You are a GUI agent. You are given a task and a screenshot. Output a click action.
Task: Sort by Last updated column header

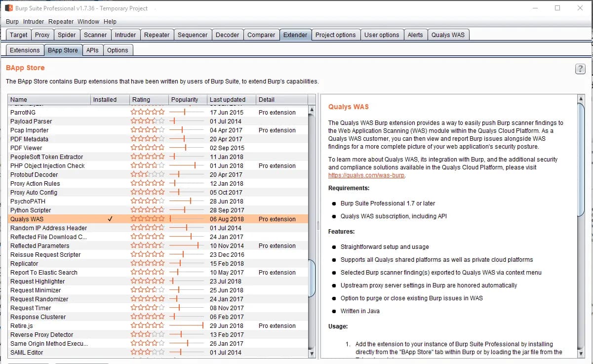[227, 99]
